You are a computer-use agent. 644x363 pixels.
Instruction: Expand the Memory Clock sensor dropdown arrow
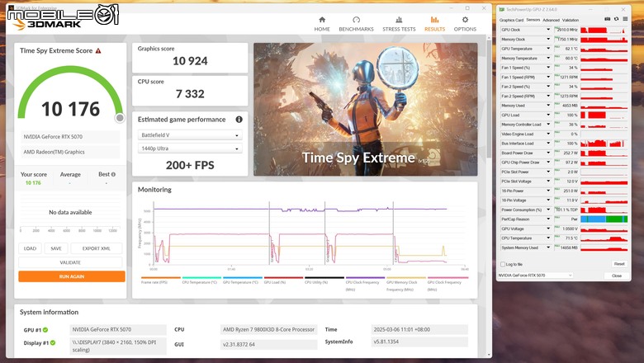(548, 39)
